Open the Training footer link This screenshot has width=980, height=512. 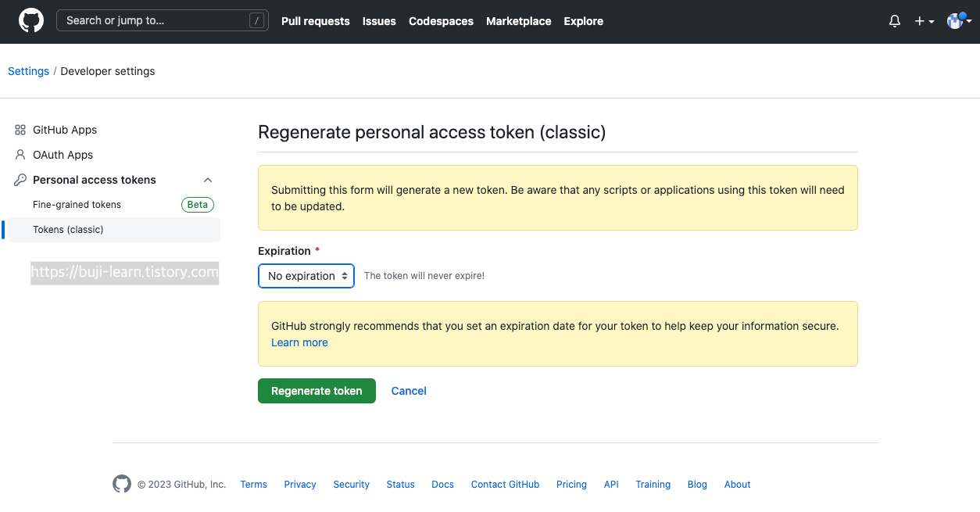653,485
